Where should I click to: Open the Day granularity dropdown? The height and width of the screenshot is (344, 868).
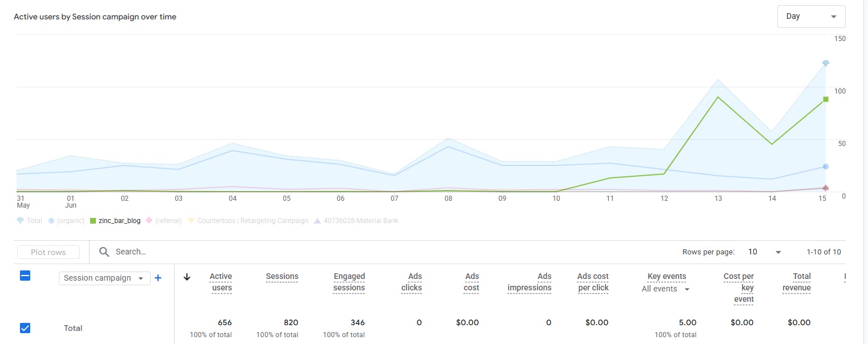pos(811,17)
